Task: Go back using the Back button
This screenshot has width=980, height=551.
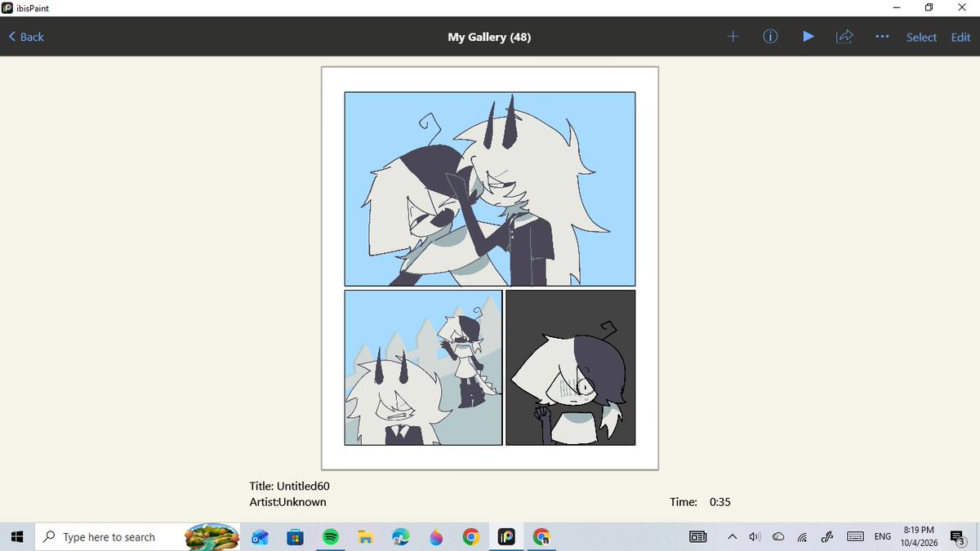Action: [x=26, y=37]
